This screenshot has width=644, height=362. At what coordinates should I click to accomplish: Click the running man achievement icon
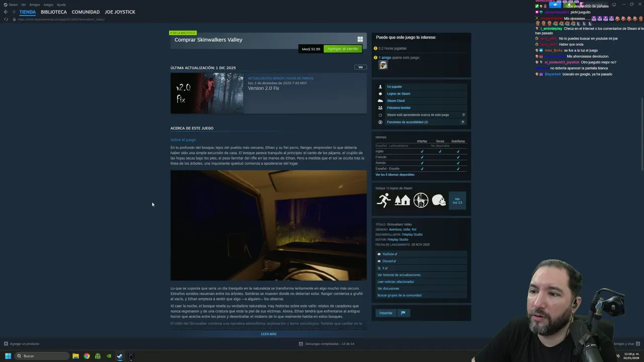(384, 200)
